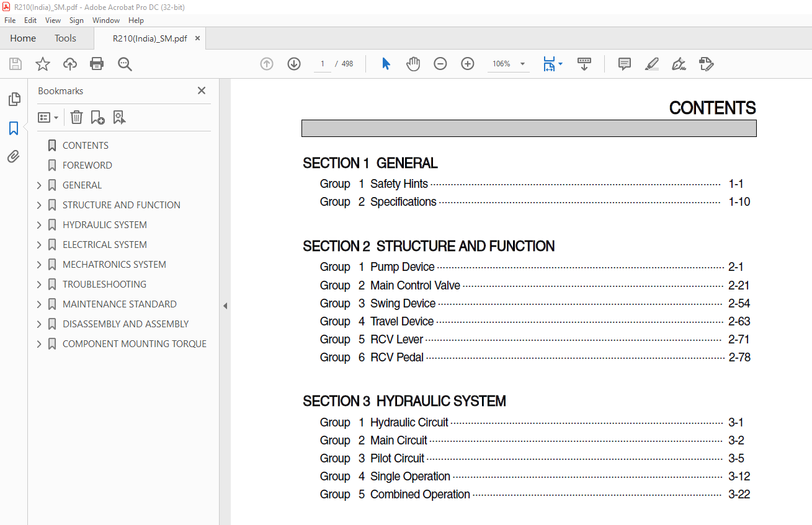This screenshot has width=812, height=525.
Task: Click the Save file icon
Action: (x=16, y=64)
